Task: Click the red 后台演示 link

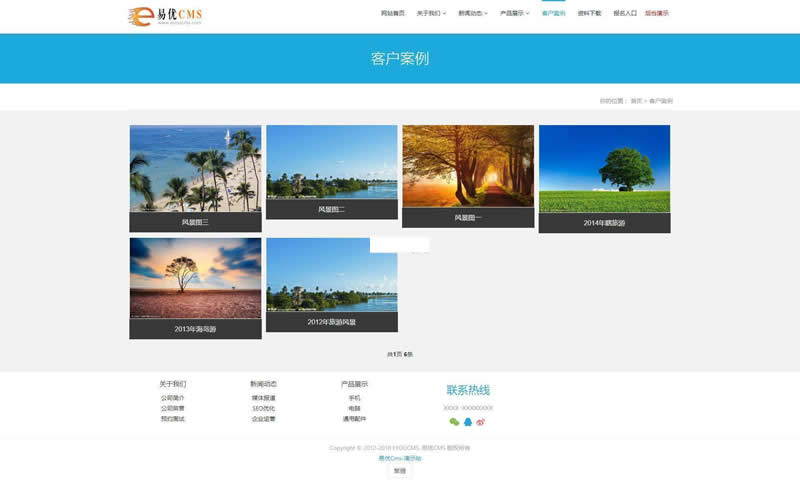Action: click(x=657, y=13)
